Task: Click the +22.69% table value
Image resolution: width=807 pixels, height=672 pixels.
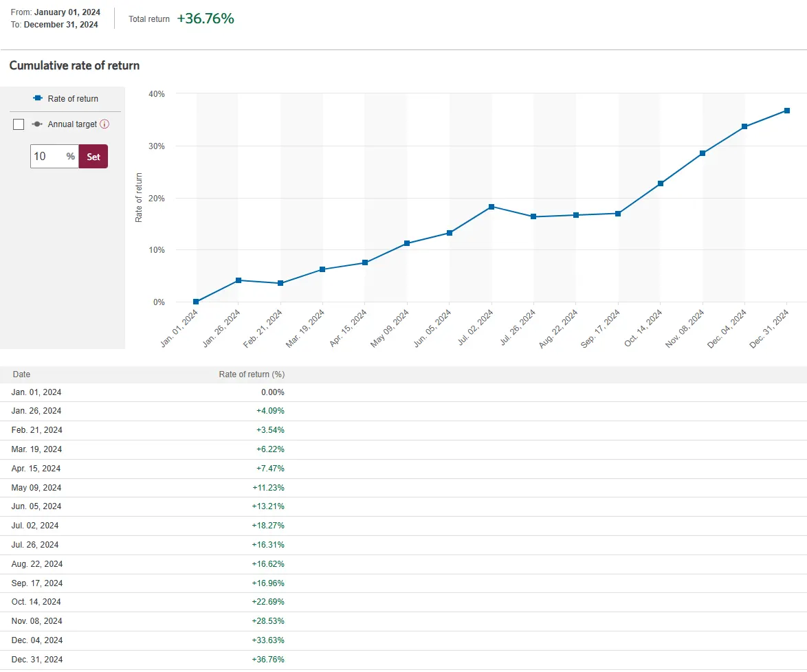Action: (268, 601)
